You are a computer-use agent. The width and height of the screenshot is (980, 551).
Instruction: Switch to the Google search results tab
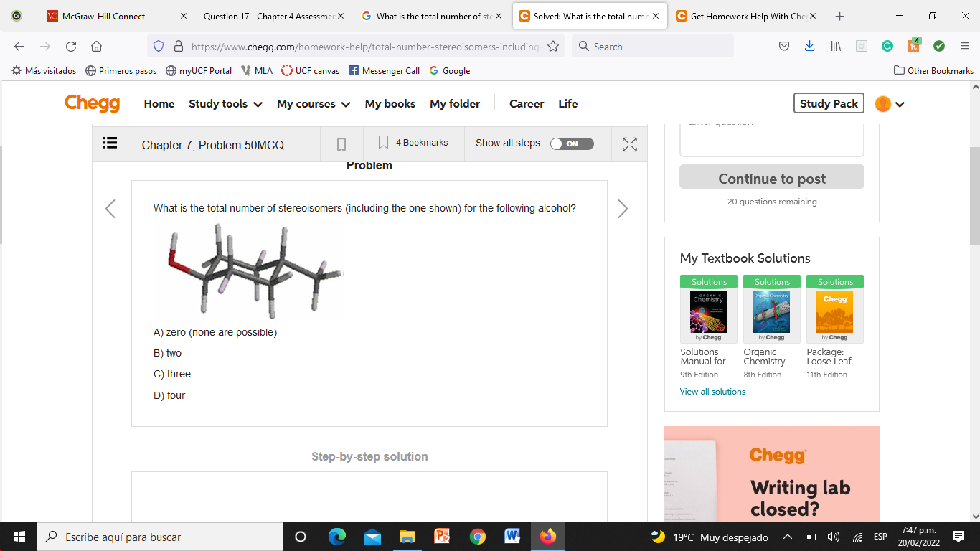431,16
